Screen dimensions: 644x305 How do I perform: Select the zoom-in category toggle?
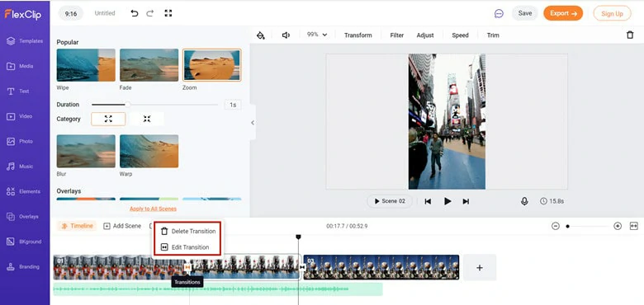tap(108, 119)
